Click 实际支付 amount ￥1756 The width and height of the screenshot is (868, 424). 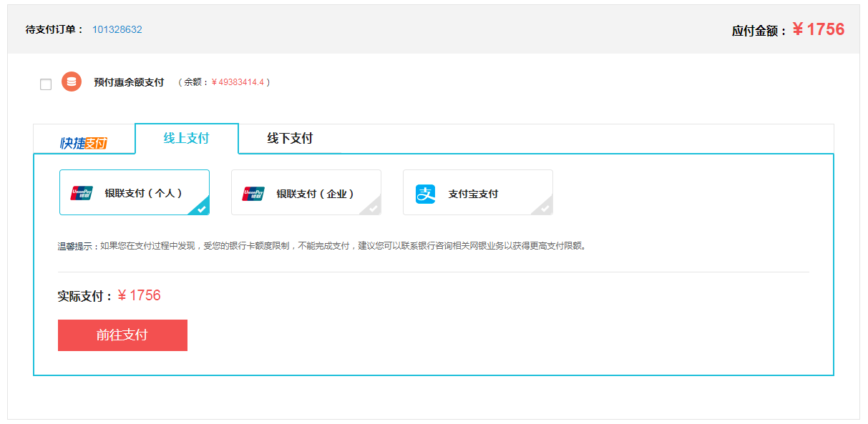pos(139,295)
